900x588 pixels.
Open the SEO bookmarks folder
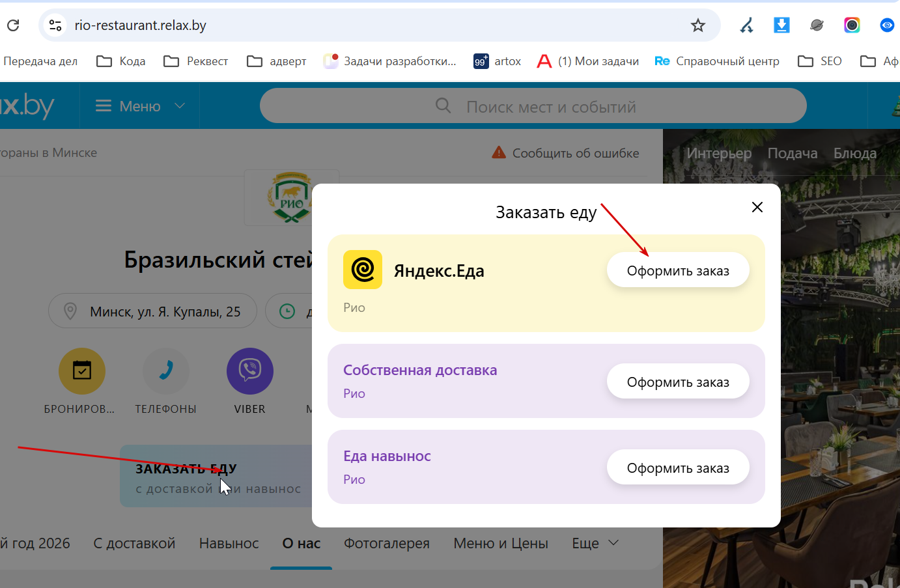pyautogui.click(x=820, y=61)
